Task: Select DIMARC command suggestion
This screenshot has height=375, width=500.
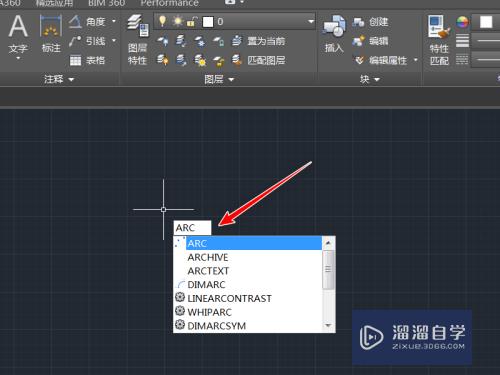Action: click(x=248, y=285)
